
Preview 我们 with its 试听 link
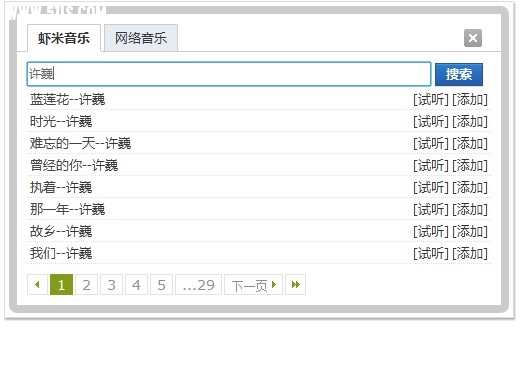point(431,254)
